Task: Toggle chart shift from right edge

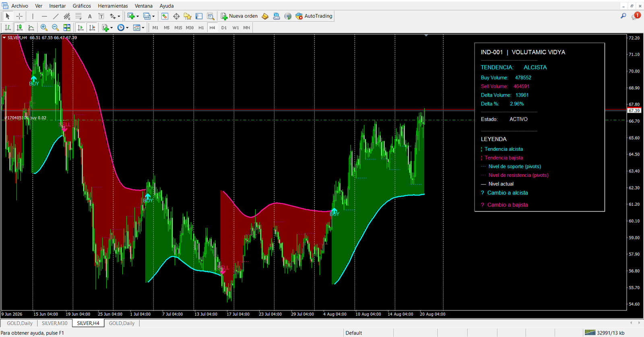Action: [92, 27]
